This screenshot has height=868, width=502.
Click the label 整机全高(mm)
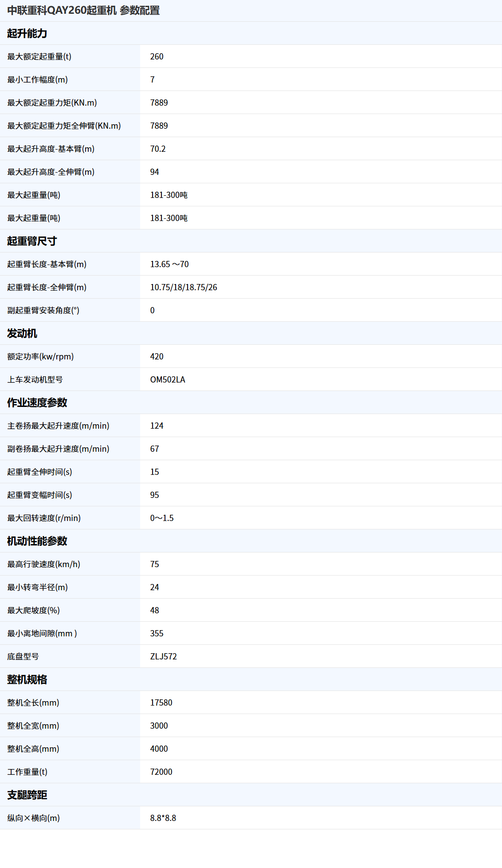33,749
